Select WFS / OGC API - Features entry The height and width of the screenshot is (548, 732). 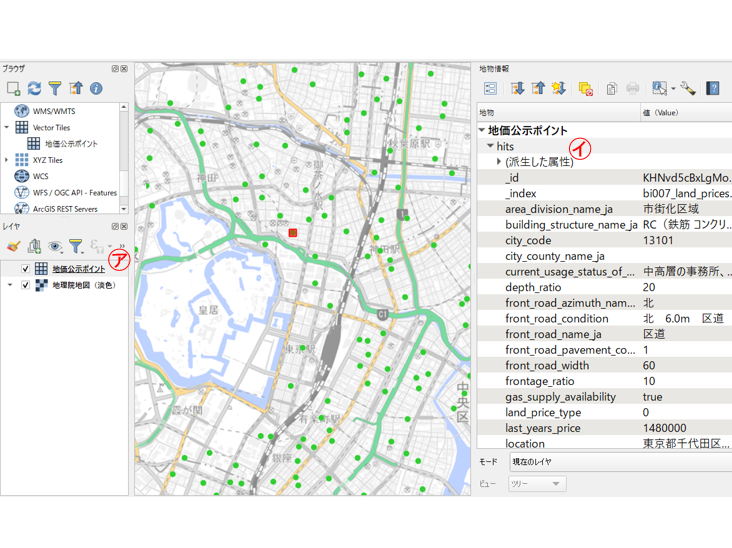75,193
